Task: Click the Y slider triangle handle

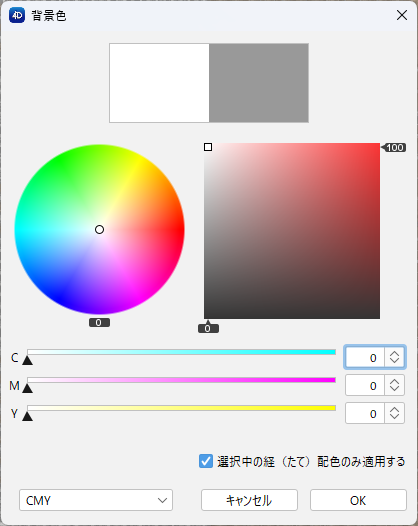Action: [28, 416]
